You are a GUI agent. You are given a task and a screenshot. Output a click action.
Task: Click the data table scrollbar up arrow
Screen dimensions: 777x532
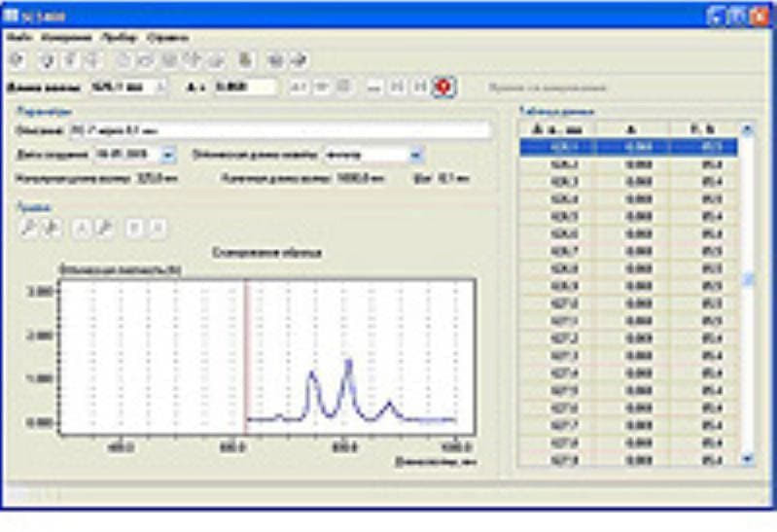click(x=747, y=129)
